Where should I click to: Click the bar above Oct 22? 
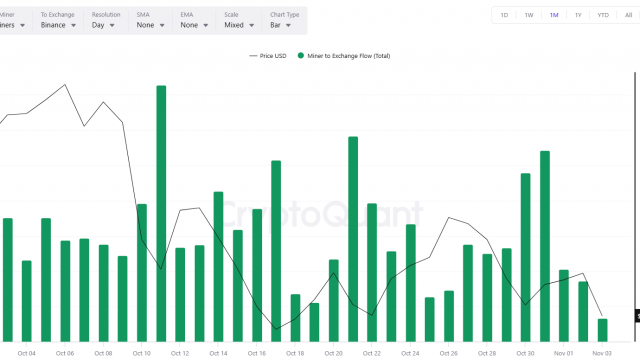coord(372,272)
